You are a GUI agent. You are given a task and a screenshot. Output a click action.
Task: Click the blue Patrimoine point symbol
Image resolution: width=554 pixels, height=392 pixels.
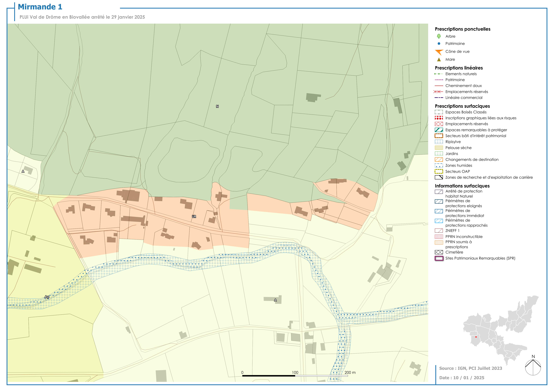point(439,43)
